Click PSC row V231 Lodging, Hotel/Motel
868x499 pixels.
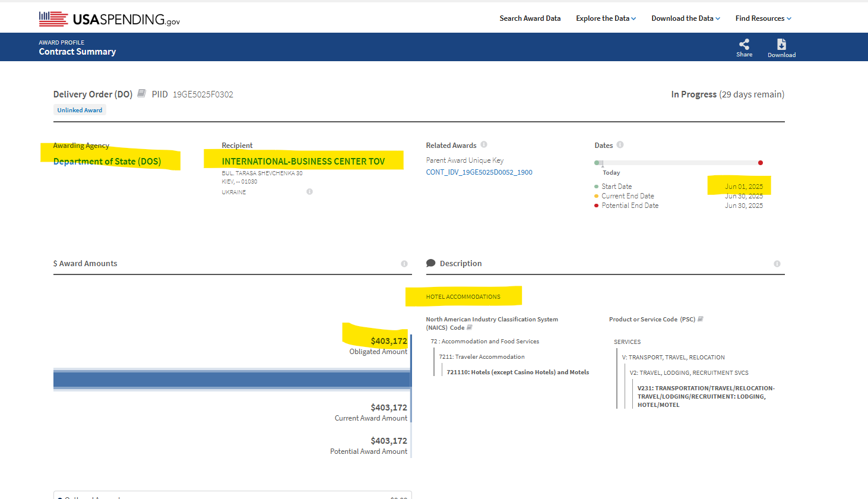pos(707,396)
